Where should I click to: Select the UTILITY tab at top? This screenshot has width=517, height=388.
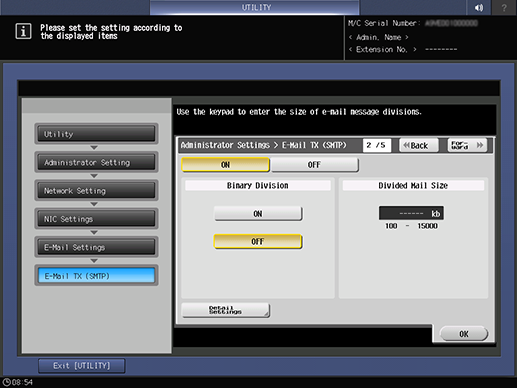tap(255, 7)
